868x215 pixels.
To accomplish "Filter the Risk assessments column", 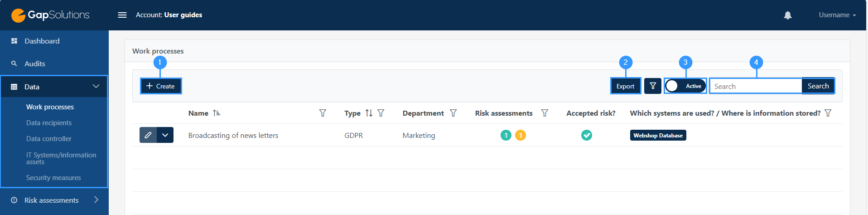I will [x=545, y=113].
